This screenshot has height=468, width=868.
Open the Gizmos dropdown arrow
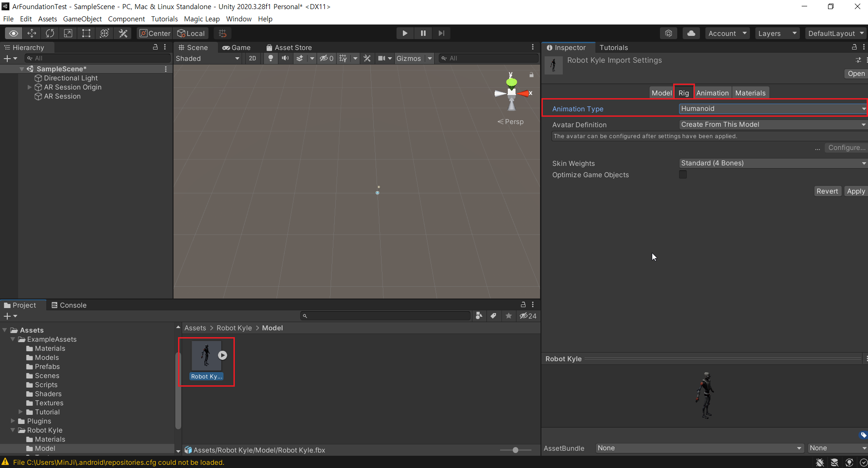(430, 58)
